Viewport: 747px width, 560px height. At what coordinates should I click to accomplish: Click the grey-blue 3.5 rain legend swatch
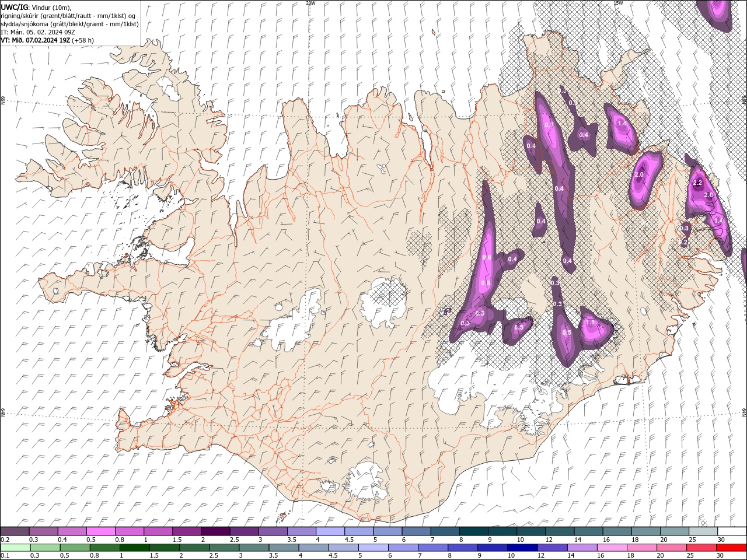pos(284,548)
